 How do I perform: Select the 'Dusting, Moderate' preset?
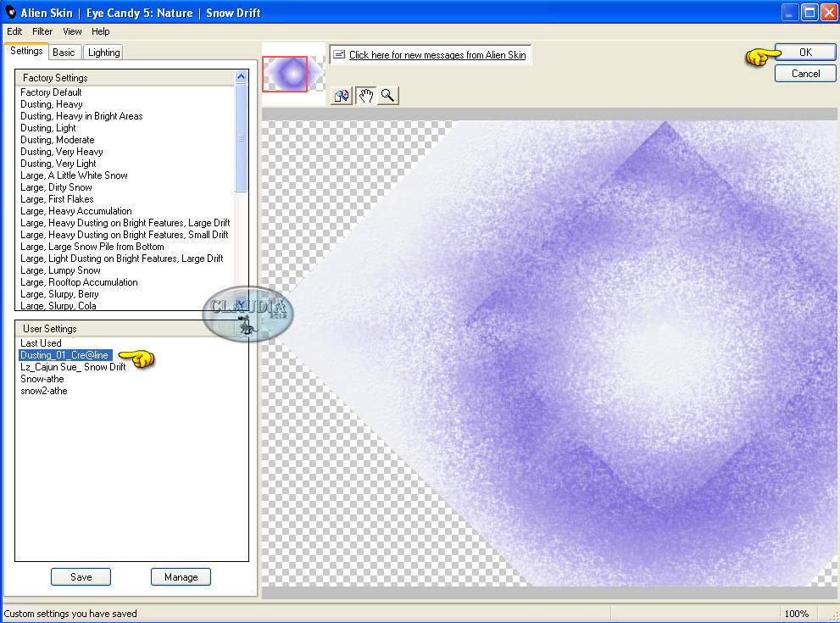click(58, 139)
